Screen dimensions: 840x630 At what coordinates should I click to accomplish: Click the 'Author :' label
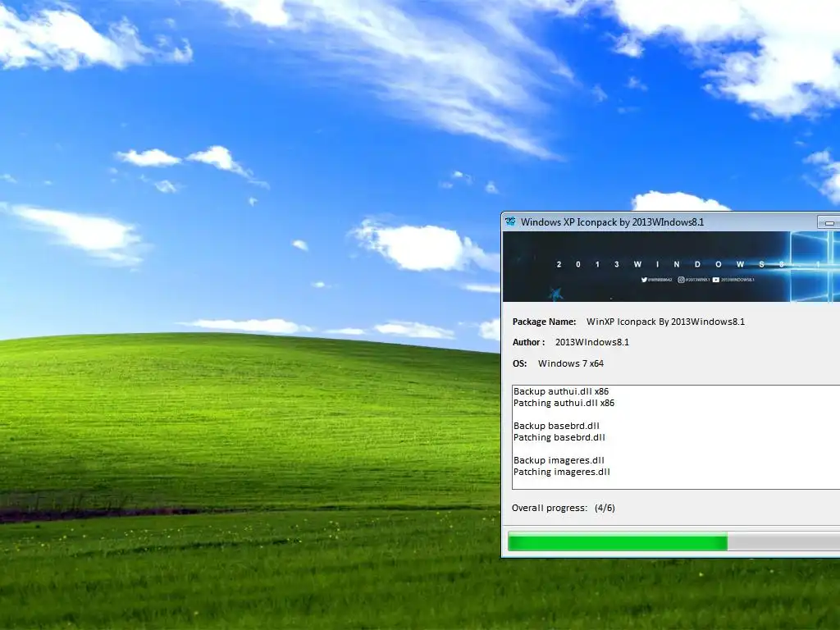tap(528, 342)
